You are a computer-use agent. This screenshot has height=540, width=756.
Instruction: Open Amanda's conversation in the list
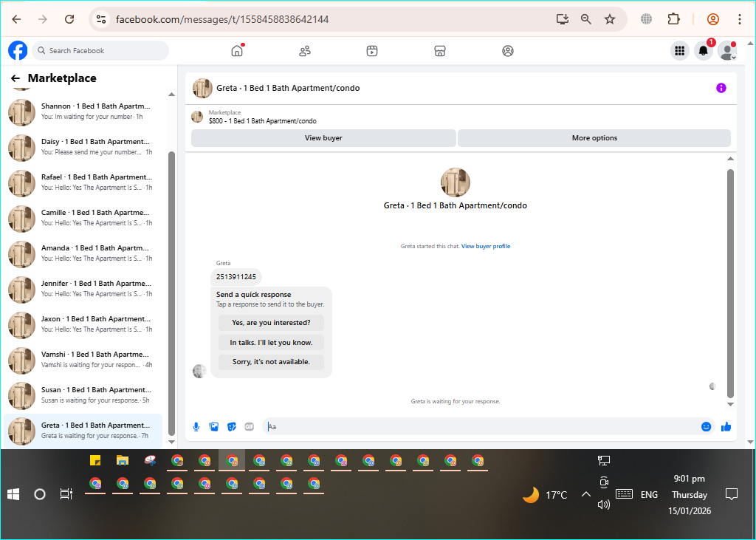pos(83,253)
